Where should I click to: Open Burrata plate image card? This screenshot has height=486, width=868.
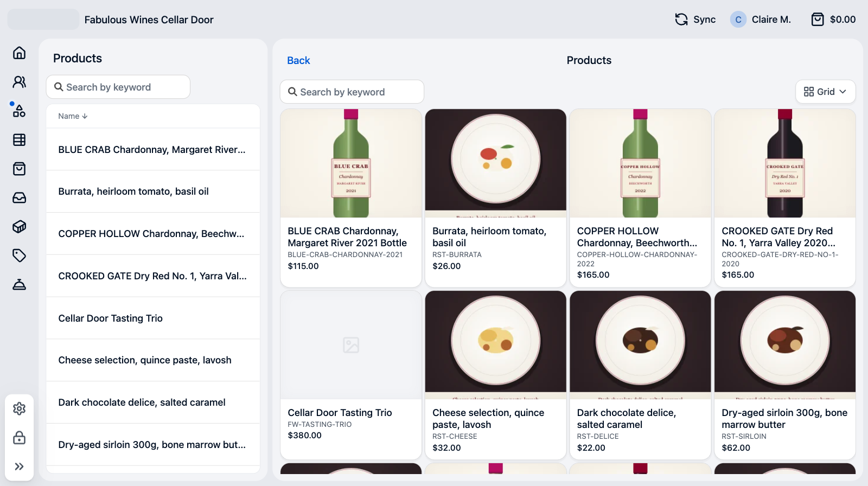coord(496,163)
